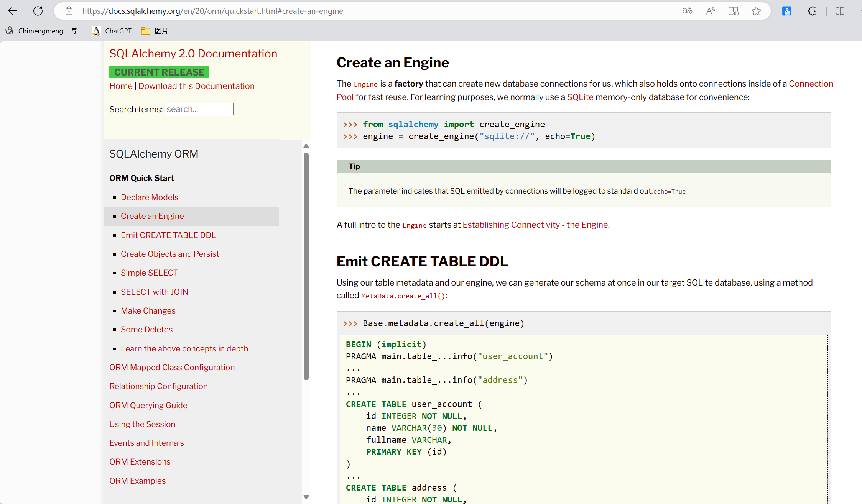Jump to Simple SELECT section
The height and width of the screenshot is (504, 862).
(x=150, y=273)
